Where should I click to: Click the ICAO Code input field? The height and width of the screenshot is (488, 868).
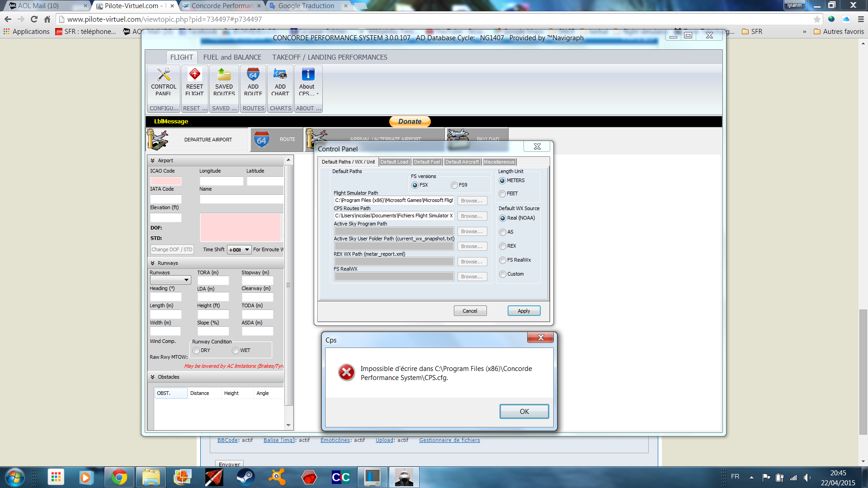pos(165,181)
